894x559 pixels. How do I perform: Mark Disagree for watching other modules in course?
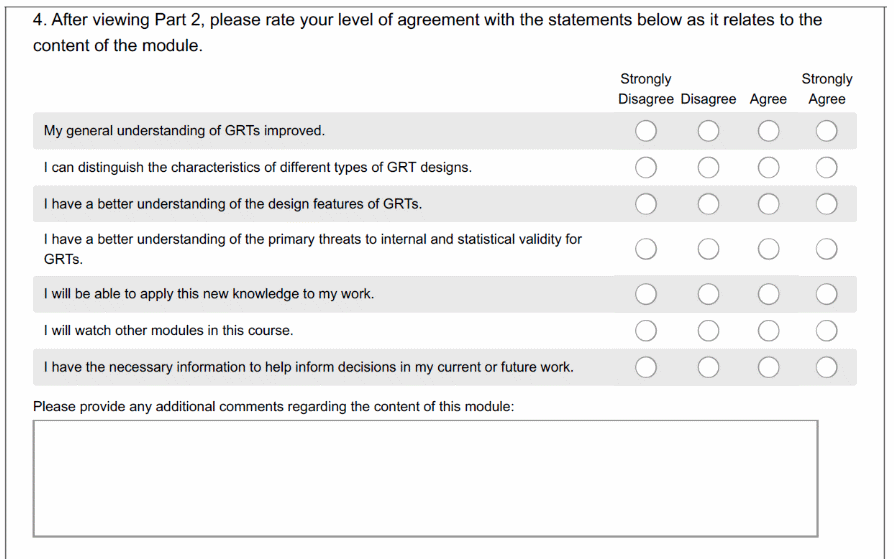click(708, 331)
